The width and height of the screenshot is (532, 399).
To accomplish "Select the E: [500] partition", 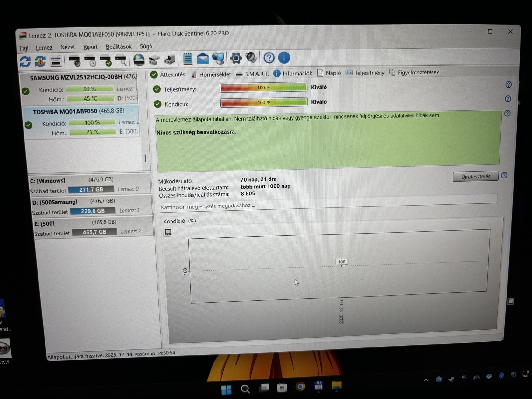I will 93,227.
